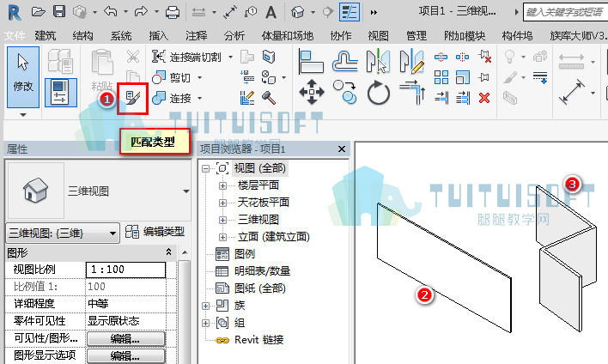
Task: Switch to the 管理 ribbon tab
Action: coord(416,36)
